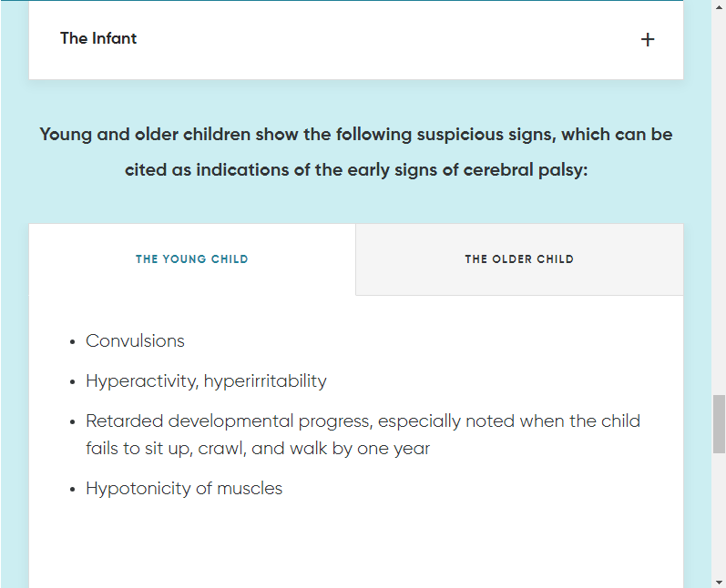The width and height of the screenshot is (726, 588).
Task: Open The Infant accordion header title
Action: pyautogui.click(x=98, y=38)
